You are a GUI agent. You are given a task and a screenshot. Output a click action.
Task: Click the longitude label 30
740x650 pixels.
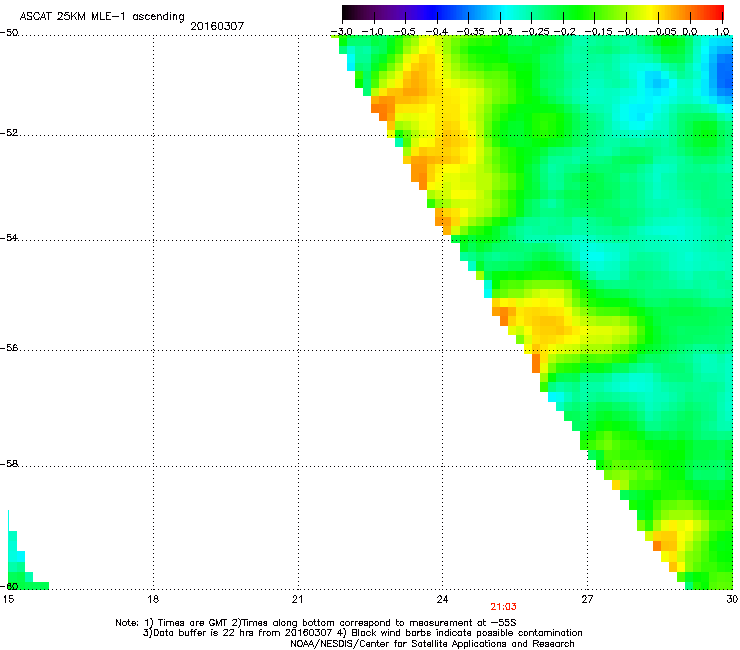tap(732, 599)
